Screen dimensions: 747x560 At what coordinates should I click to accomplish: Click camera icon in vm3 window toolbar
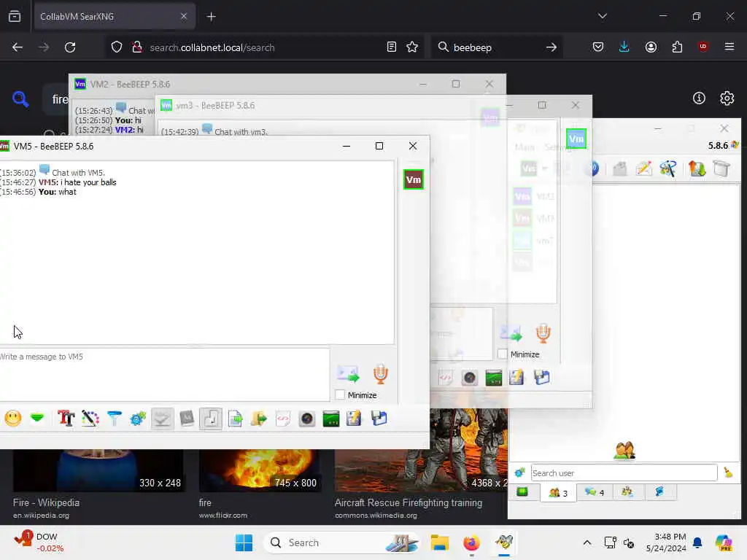coord(470,378)
